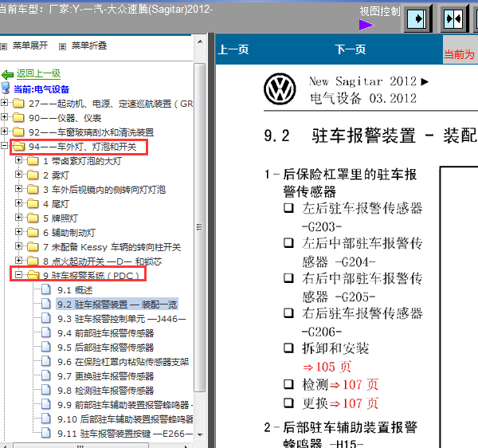The height and width of the screenshot is (448, 478).
Task: Select the 6 辅助制动灯 folder label
Action: 69,233
